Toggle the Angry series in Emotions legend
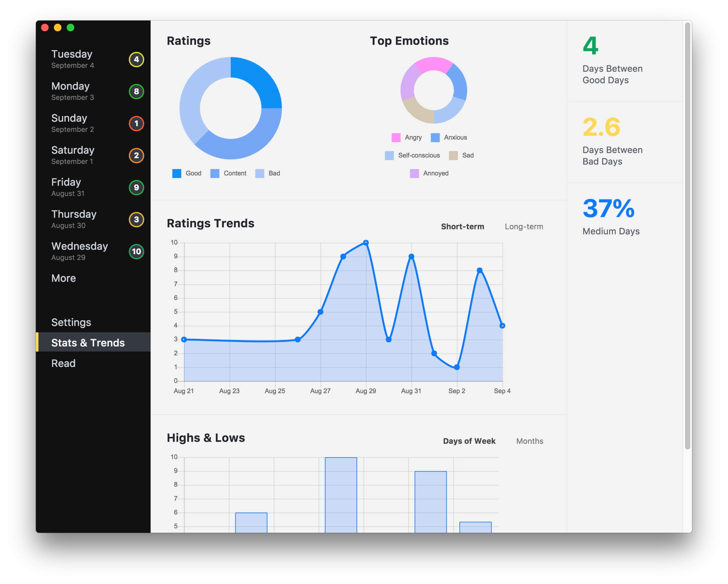Viewport: 728px width, 584px height. pyautogui.click(x=407, y=137)
